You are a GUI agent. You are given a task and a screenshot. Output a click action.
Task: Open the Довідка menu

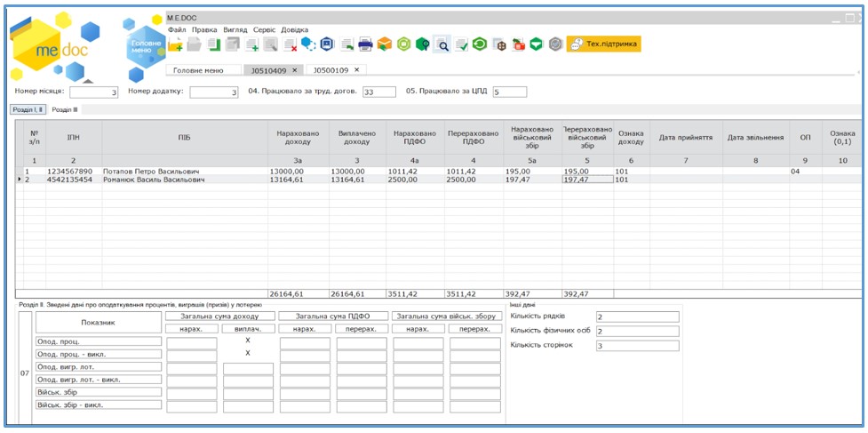click(x=295, y=30)
